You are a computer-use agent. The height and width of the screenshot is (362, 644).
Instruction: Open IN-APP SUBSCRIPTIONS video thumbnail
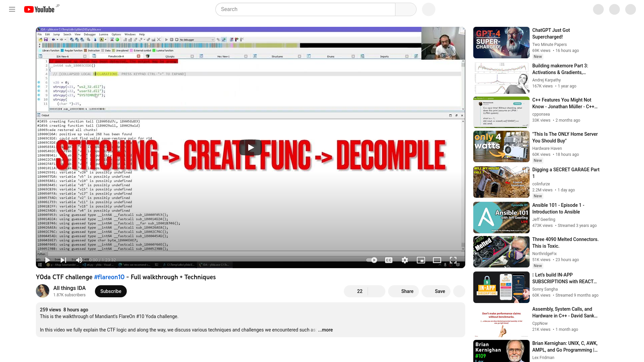click(x=501, y=287)
